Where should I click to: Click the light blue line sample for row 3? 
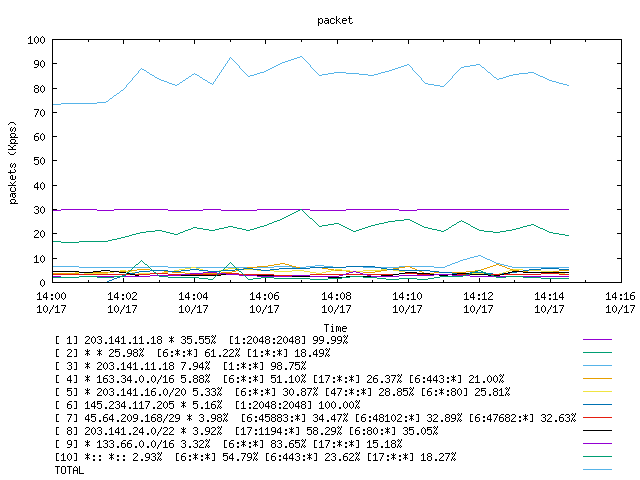[598, 366]
